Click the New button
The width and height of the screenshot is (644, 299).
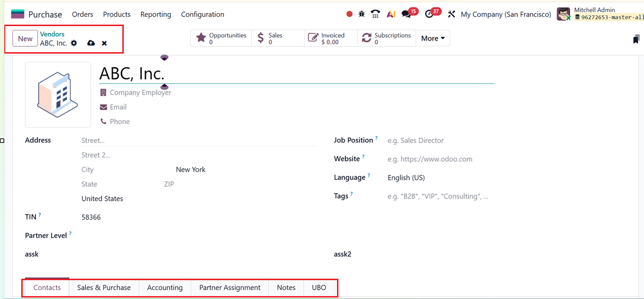coord(25,38)
